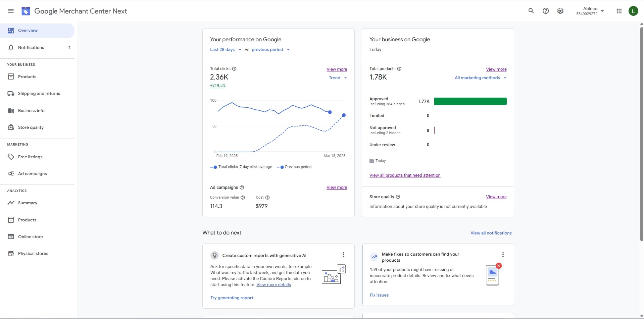Image resolution: width=644 pixels, height=319 pixels.
Task: Click Try generating report
Action: click(232, 298)
